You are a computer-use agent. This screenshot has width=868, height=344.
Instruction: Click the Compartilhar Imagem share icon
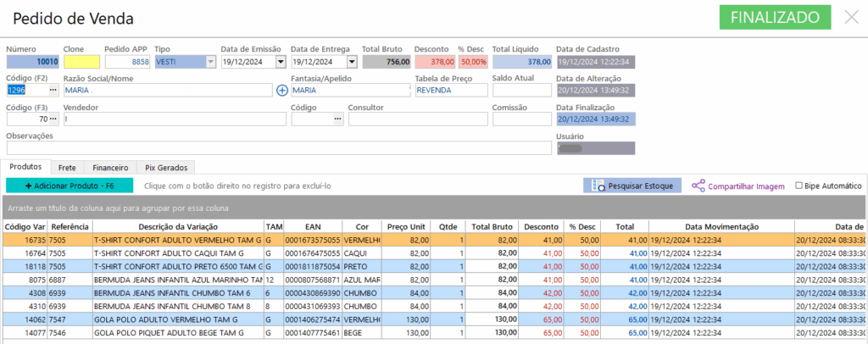[698, 186]
